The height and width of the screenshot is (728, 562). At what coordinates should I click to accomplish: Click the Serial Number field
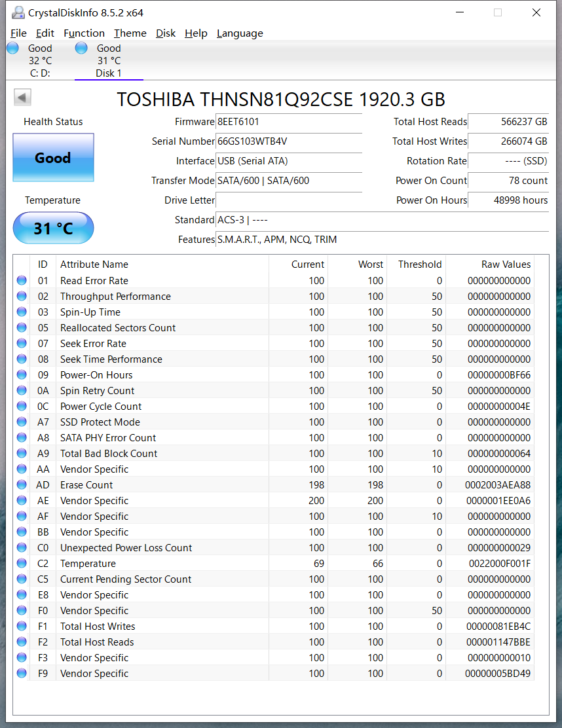click(288, 141)
